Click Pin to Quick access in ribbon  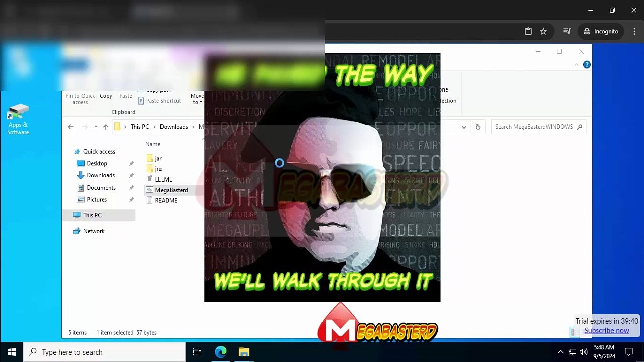coord(80,99)
